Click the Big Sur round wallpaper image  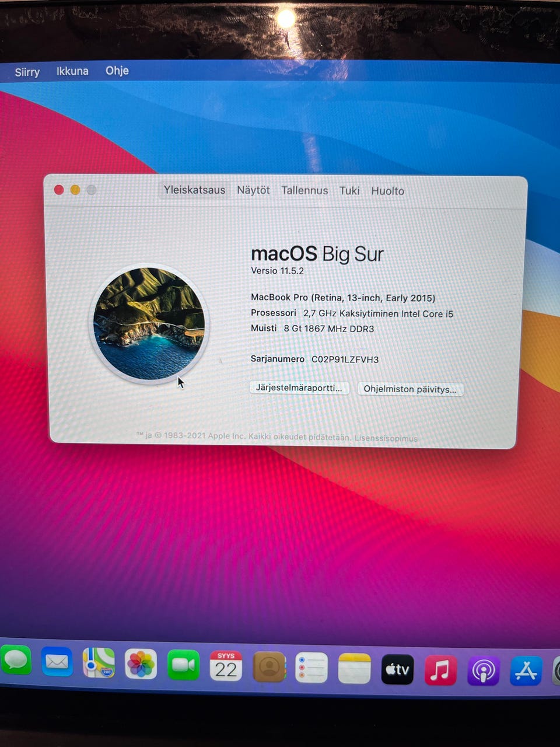[x=149, y=323]
